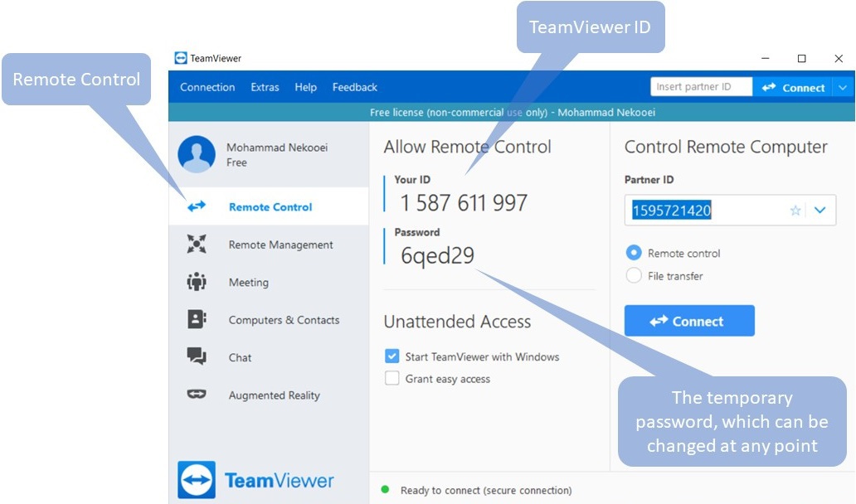Tick the Grant easy access checkbox

tap(392, 378)
